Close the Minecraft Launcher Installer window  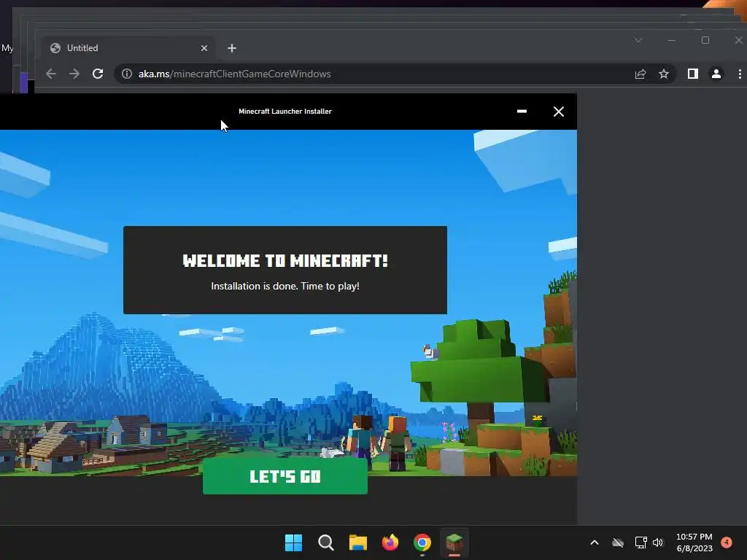558,112
